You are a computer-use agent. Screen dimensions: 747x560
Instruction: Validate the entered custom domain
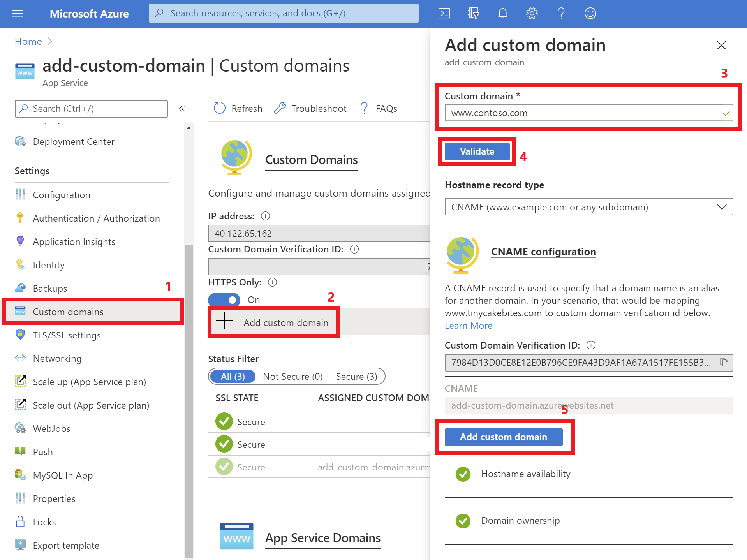pos(476,151)
